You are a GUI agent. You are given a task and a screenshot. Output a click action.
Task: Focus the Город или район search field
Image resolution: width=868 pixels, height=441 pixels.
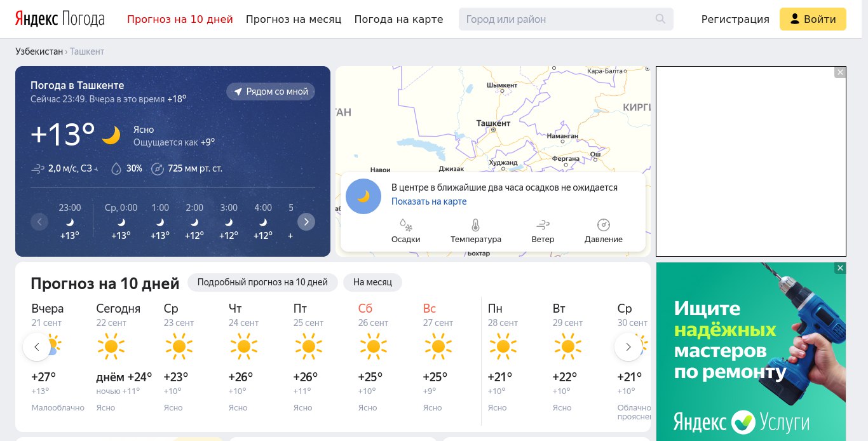566,19
